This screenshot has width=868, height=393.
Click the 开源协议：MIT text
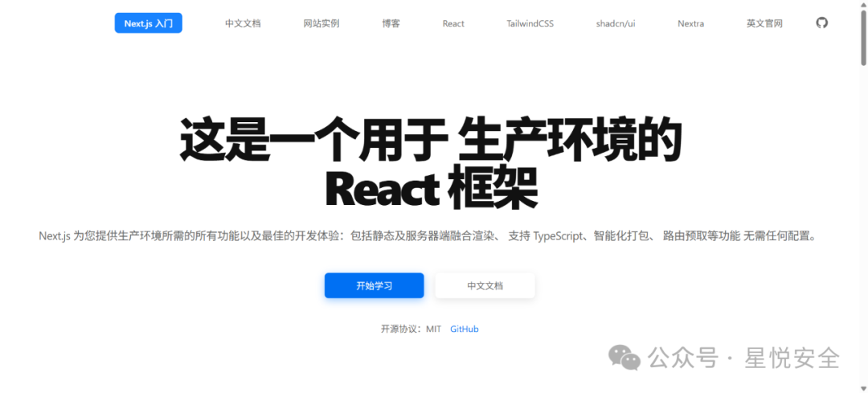click(x=411, y=329)
